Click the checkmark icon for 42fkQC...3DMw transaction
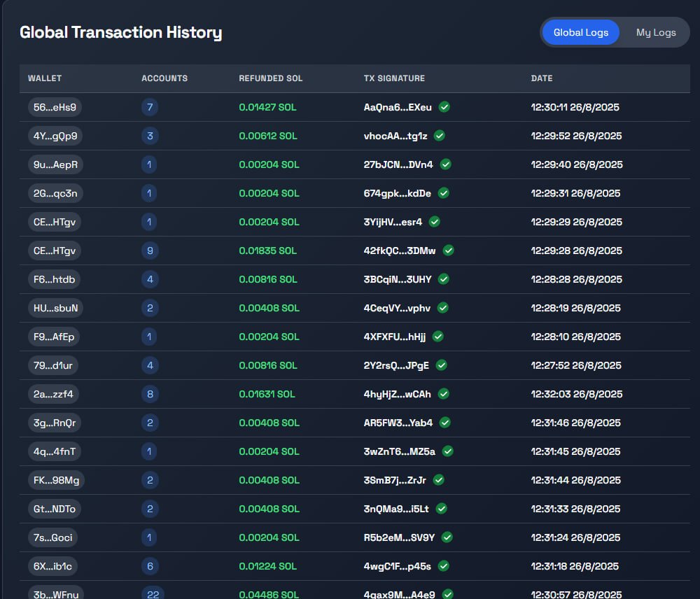The width and height of the screenshot is (700, 599). (x=448, y=251)
